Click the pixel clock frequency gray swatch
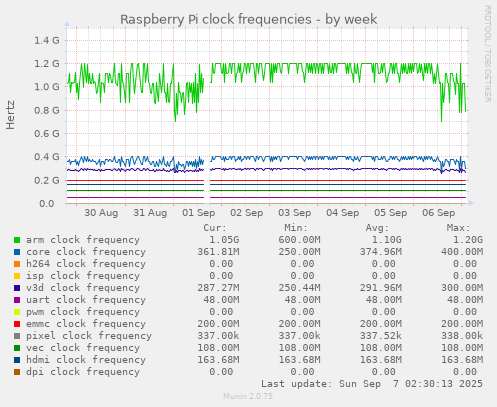The height and width of the screenshot is (407, 497). pyautogui.click(x=17, y=336)
